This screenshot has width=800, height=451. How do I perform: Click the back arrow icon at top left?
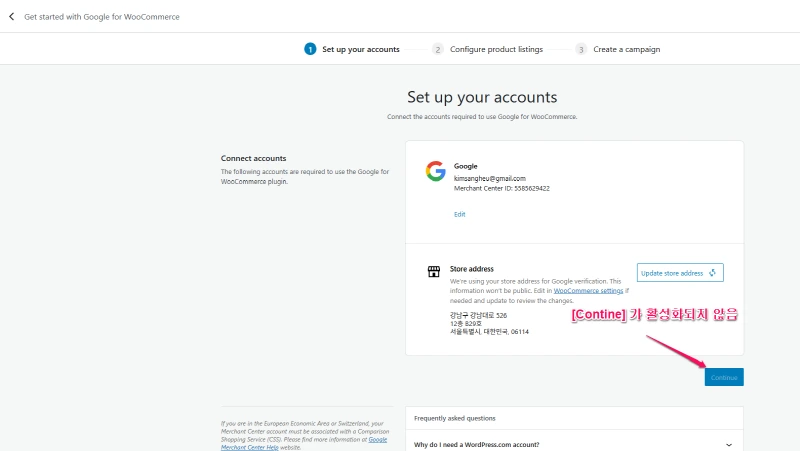click(11, 17)
